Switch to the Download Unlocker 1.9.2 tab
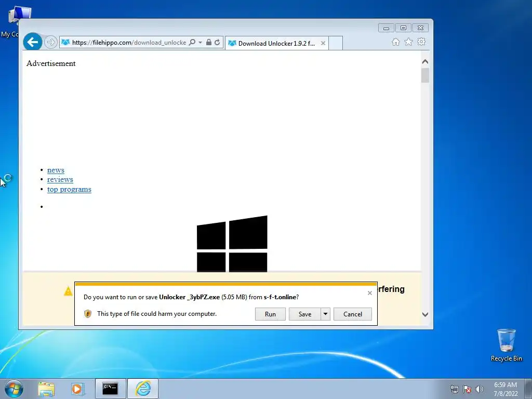Viewport: 532px width, 399px height. click(x=276, y=44)
